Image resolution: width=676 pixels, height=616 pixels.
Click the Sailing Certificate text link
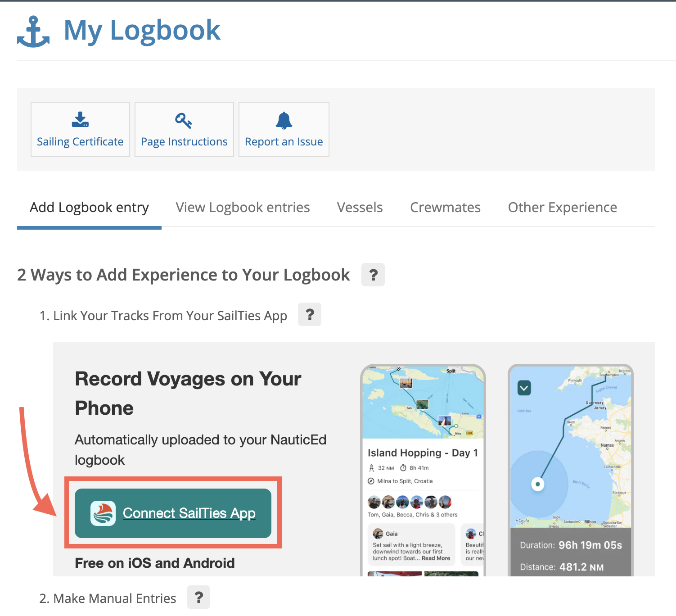[x=80, y=142]
